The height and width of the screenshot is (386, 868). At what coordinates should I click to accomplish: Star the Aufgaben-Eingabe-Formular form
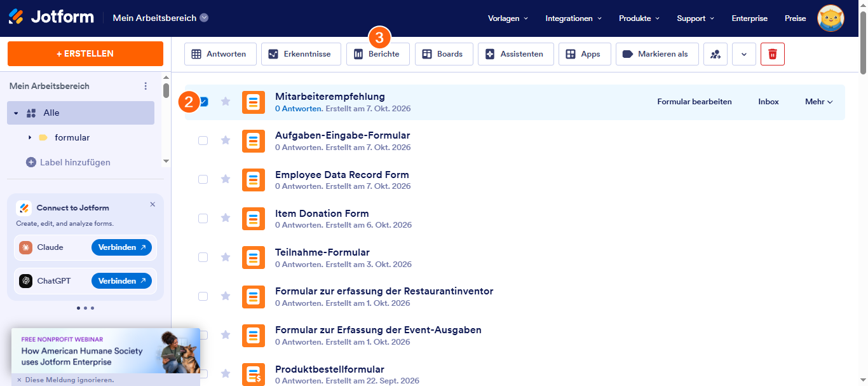point(226,141)
